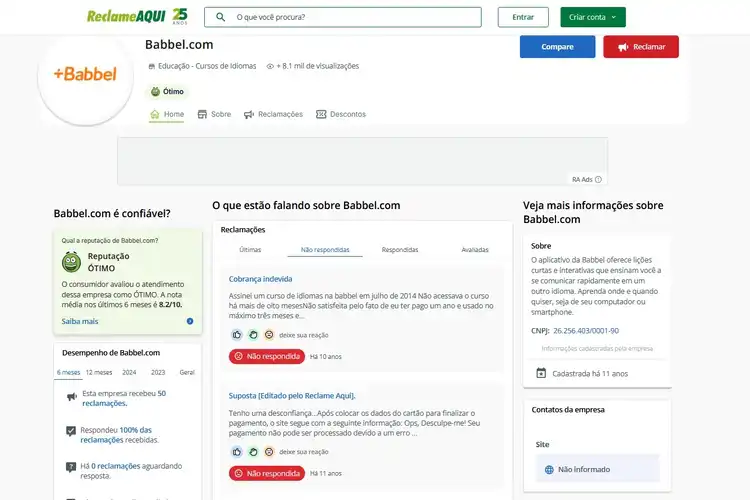Image resolution: width=750 pixels, height=500 pixels.
Task: Click the Sobre storefront icon
Action: (x=202, y=114)
